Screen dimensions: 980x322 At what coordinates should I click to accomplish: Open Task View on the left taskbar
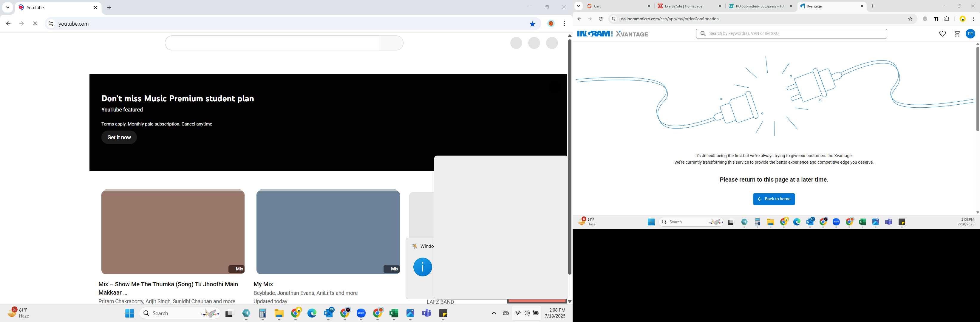229,314
